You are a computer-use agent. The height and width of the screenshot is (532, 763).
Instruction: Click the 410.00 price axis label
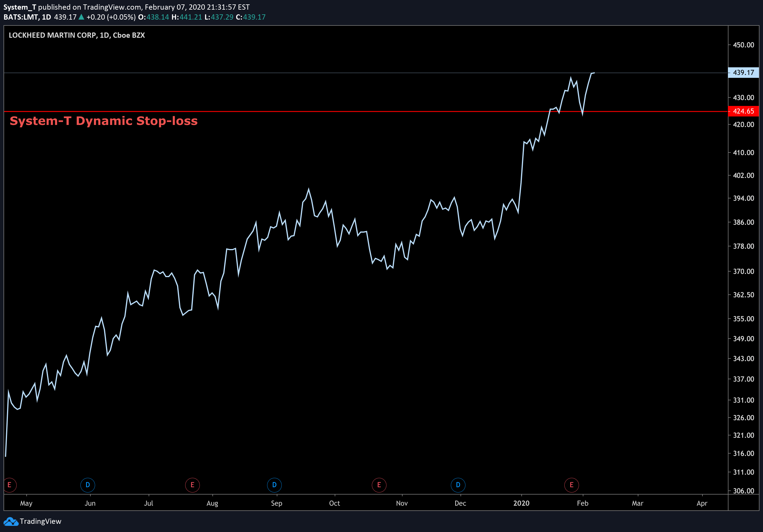744,153
